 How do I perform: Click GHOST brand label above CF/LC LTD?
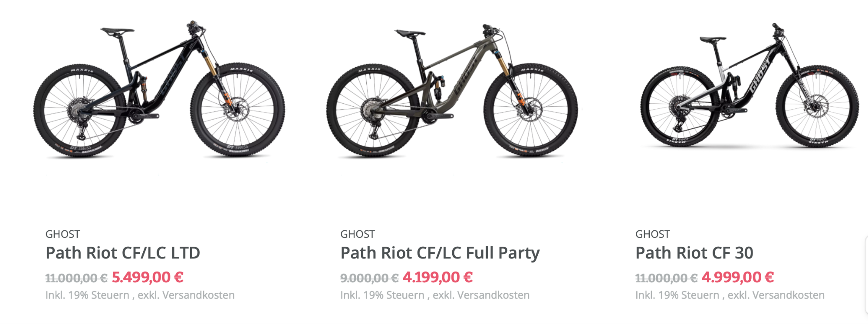pyautogui.click(x=62, y=234)
